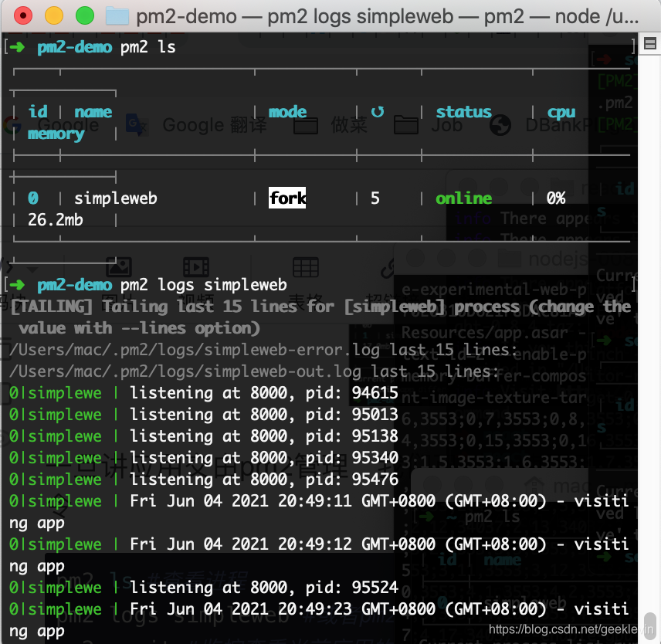
Task: Click the red close window button
Action: tap(23, 15)
